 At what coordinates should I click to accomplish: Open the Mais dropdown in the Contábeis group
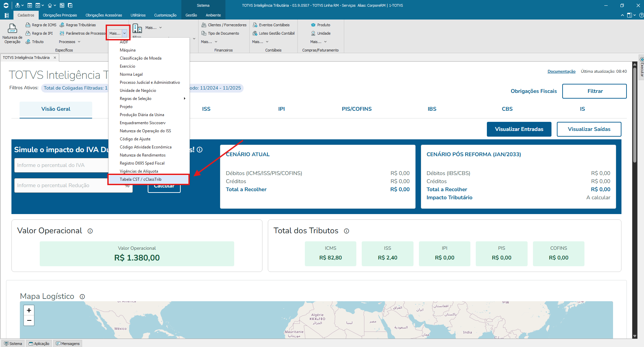[260, 42]
